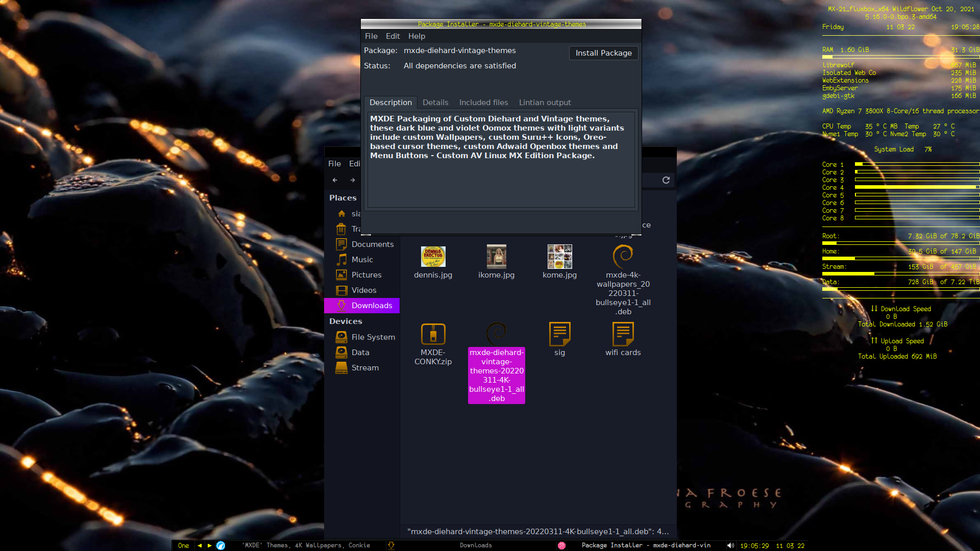Select the MXDE-CONKY.zip archive icon
This screenshot has width=980, height=551.
pos(433,334)
